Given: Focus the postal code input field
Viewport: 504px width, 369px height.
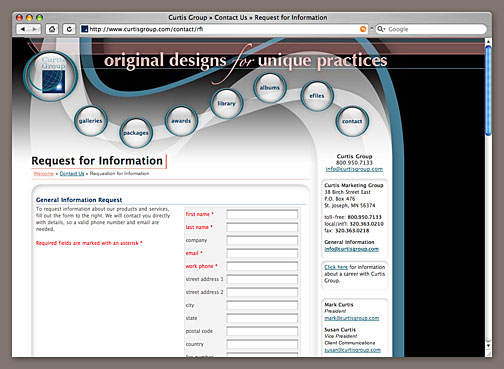Looking at the screenshot, I should click(262, 331).
